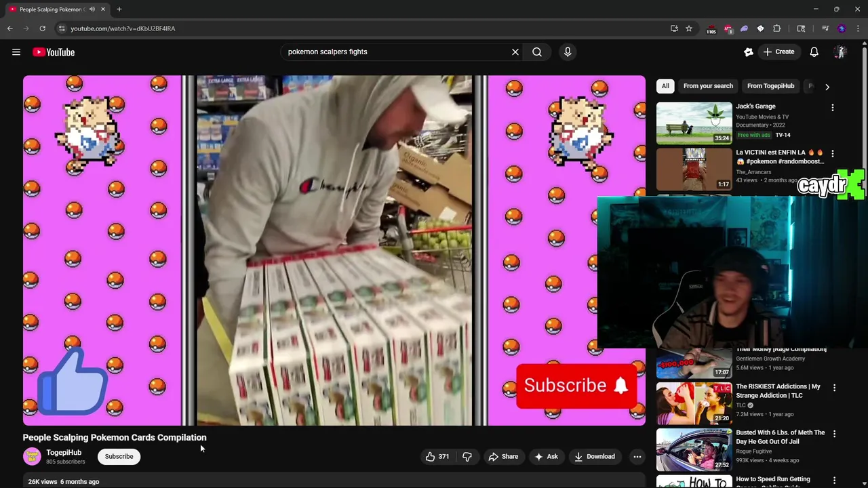The height and width of the screenshot is (488, 868).
Task: Bookmark this page with the star
Action: pyautogui.click(x=689, y=28)
